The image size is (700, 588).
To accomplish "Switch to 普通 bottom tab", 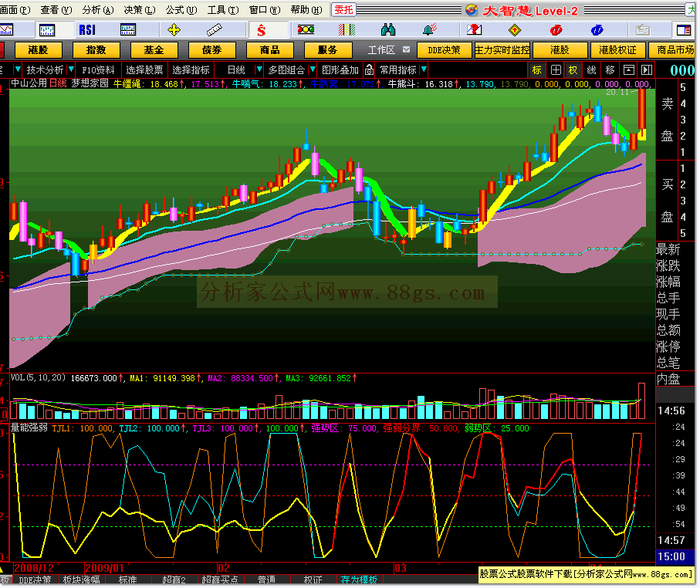I will (266, 580).
